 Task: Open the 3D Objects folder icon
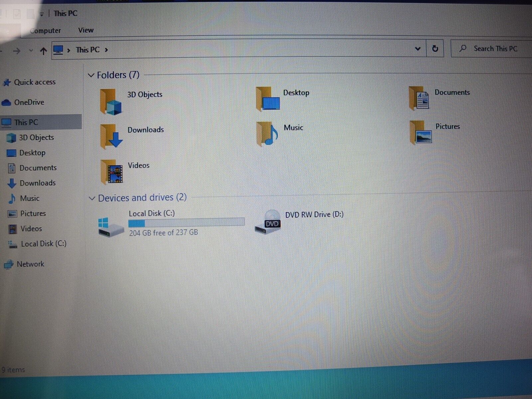pyautogui.click(x=111, y=102)
